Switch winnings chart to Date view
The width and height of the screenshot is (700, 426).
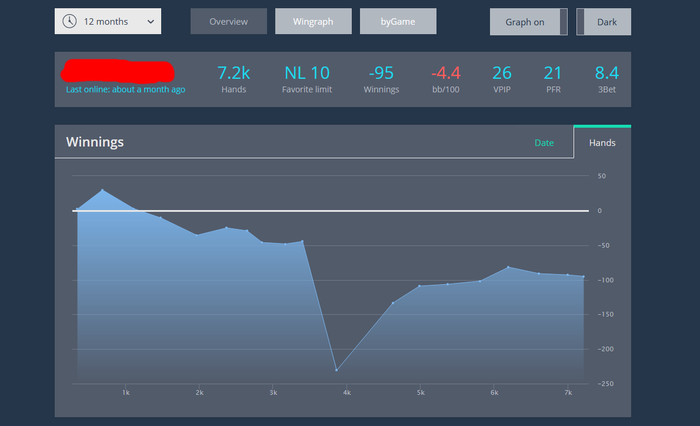pyautogui.click(x=544, y=142)
